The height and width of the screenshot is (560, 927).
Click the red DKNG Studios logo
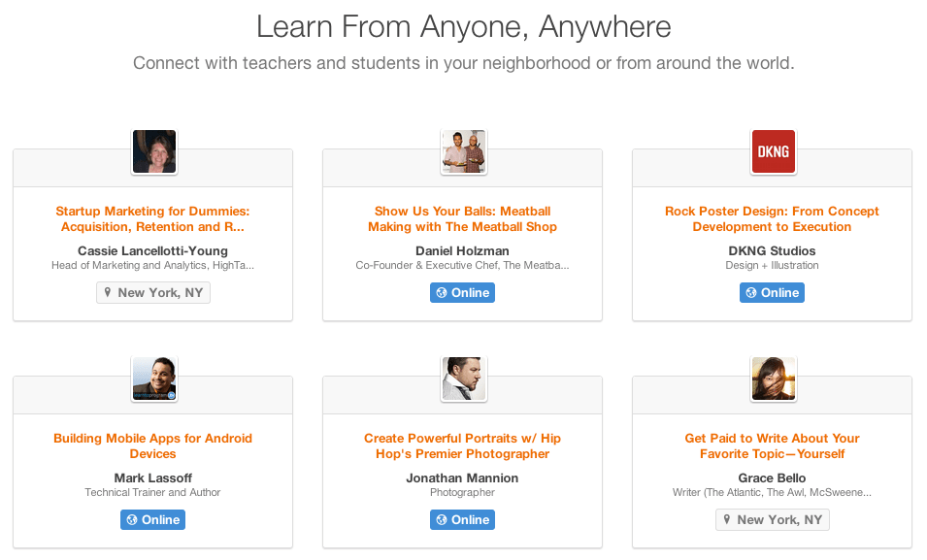pyautogui.click(x=773, y=151)
